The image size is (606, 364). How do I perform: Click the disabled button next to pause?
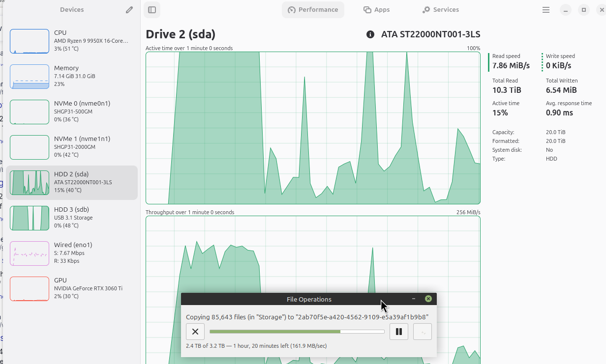coord(423,332)
